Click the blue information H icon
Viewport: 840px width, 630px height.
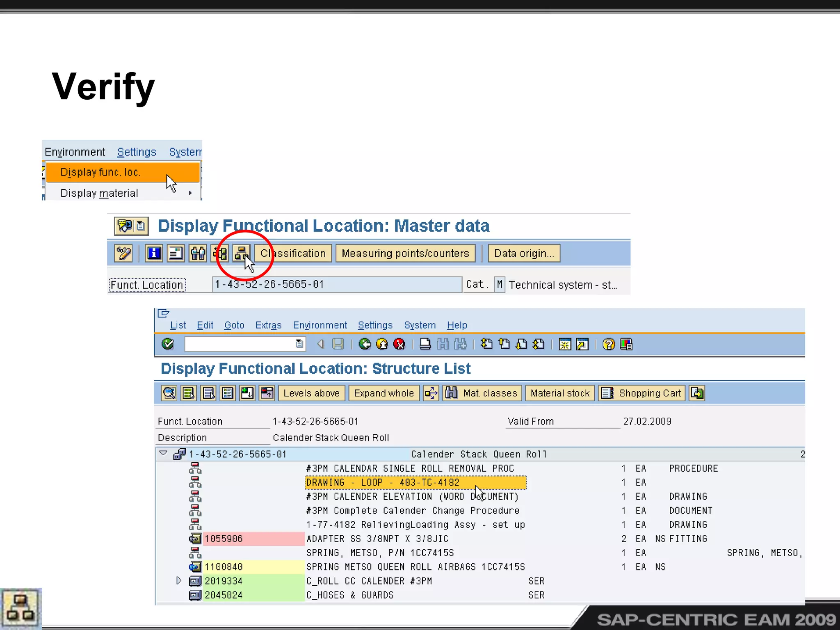pos(154,253)
